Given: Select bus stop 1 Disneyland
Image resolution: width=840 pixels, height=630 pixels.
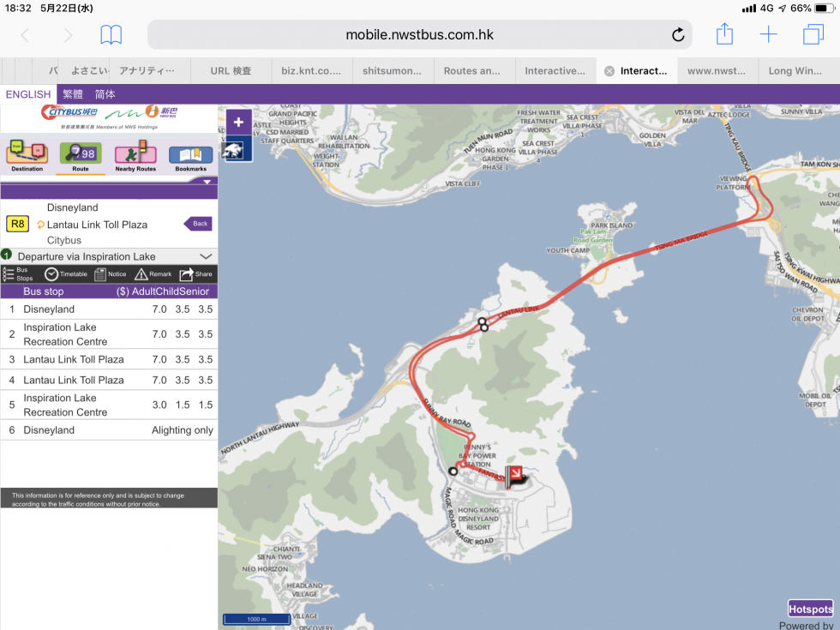Looking at the screenshot, I should pos(109,309).
